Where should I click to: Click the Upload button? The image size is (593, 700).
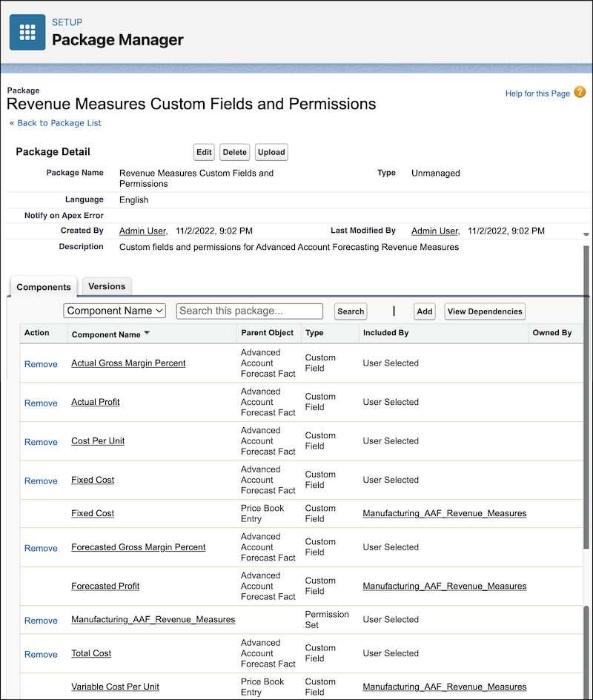click(271, 152)
